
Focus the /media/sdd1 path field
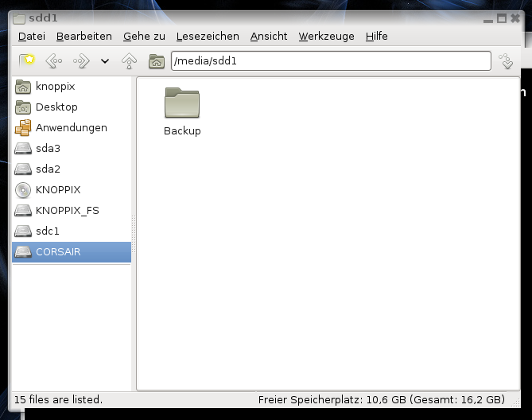(331, 61)
